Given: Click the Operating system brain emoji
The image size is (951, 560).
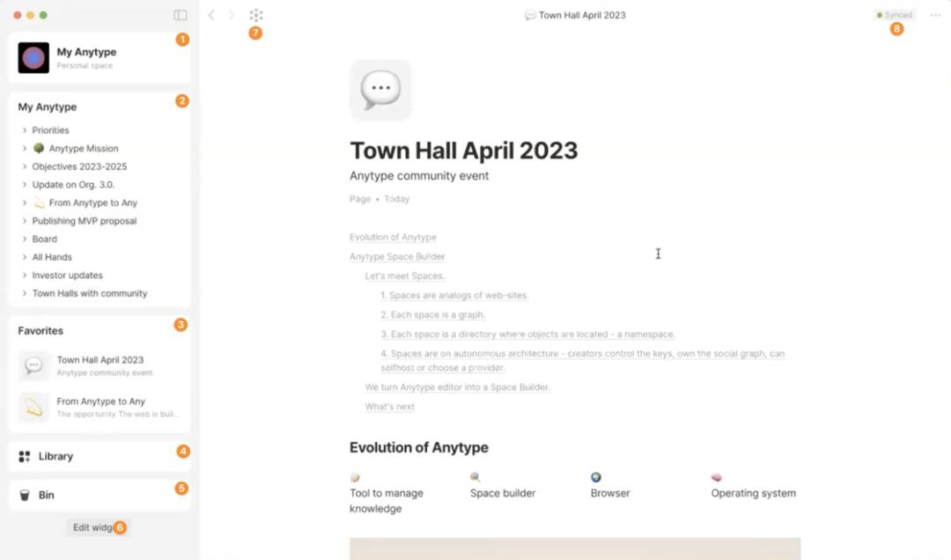Looking at the screenshot, I should point(716,477).
